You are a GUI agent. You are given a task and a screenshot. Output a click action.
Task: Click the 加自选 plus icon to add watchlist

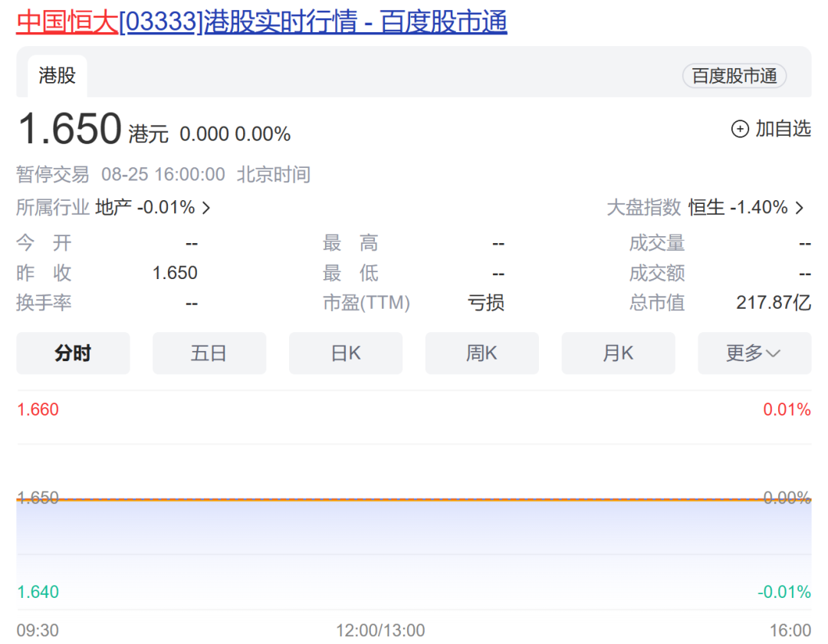tap(739, 130)
